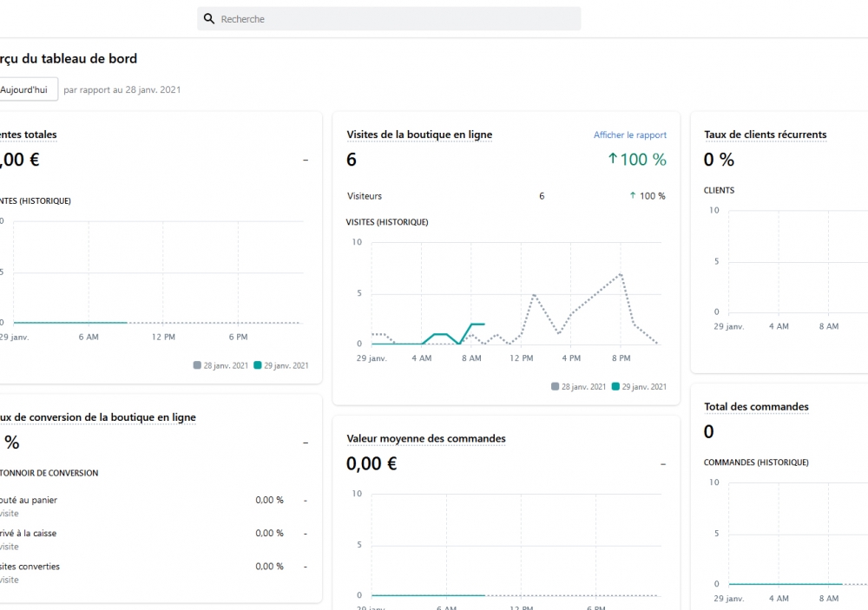This screenshot has width=868, height=610.
Task: Click the dotted line peak near 8 PM in visits chart
Action: point(621,274)
